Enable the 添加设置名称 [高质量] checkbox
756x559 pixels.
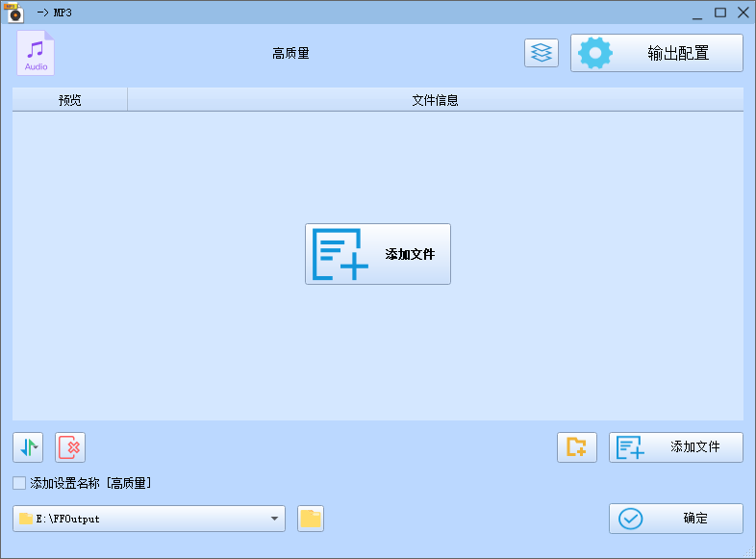point(19,483)
